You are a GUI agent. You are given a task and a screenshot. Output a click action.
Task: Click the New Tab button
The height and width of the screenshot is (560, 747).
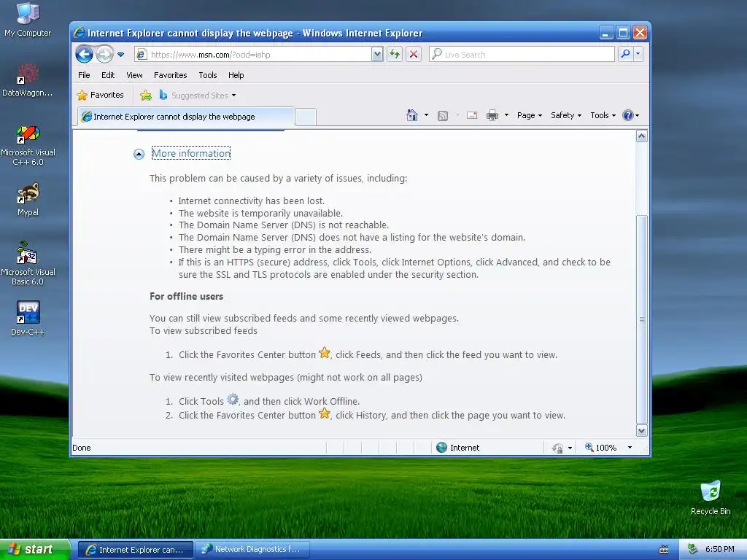point(306,117)
